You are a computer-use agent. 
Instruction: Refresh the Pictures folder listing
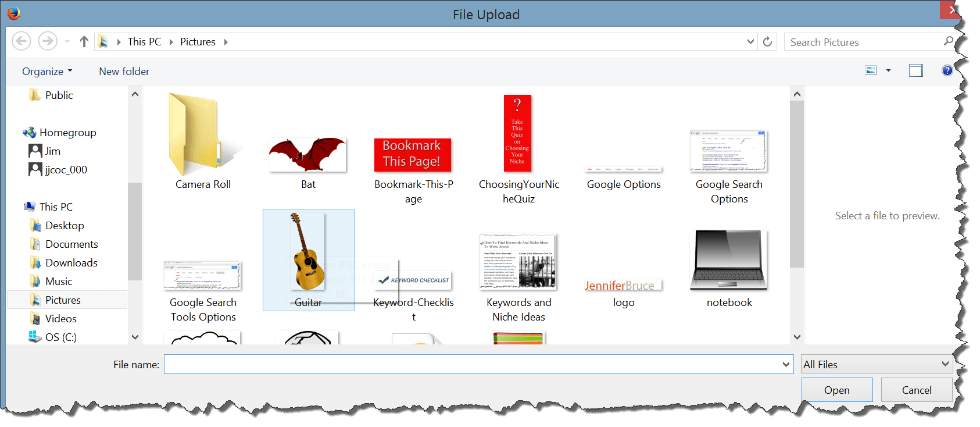pyautogui.click(x=767, y=42)
